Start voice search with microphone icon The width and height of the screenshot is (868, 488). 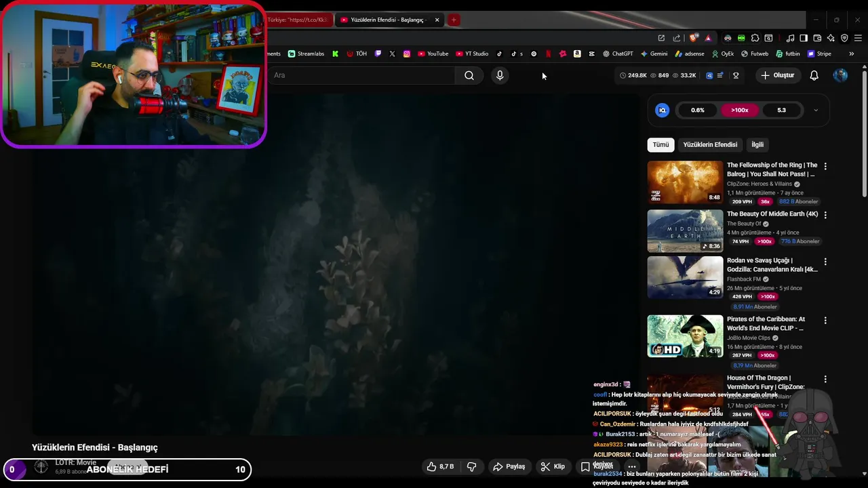point(500,75)
